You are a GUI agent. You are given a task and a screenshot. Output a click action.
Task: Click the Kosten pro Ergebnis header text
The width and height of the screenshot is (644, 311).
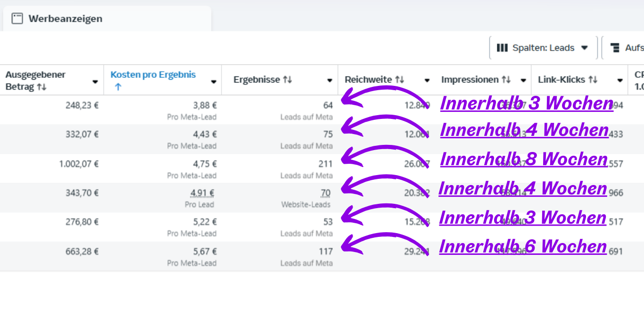(153, 75)
